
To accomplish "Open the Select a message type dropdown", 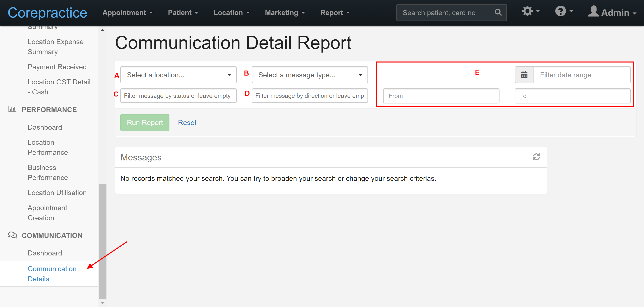I will click(310, 75).
